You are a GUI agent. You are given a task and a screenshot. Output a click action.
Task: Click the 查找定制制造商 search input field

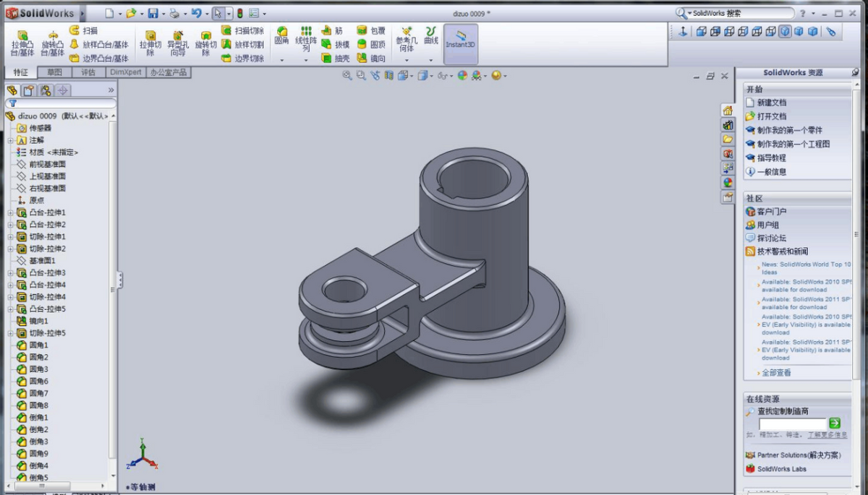[792, 423]
